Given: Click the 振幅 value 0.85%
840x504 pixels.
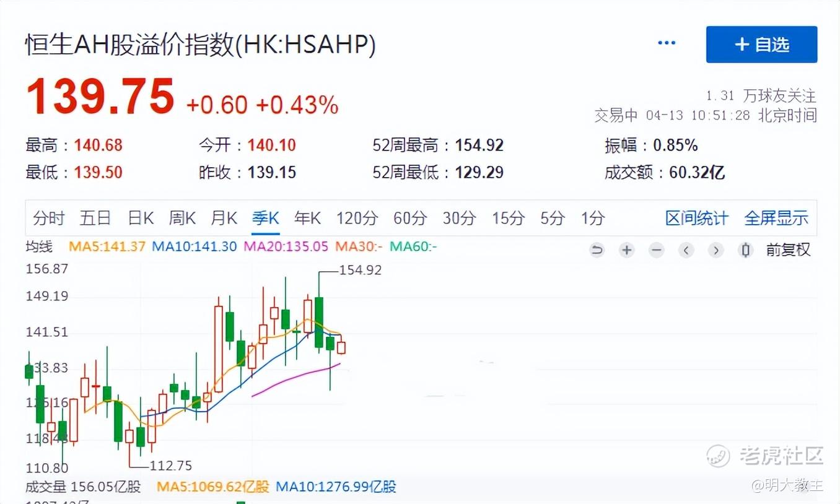Looking at the screenshot, I should click(676, 146).
